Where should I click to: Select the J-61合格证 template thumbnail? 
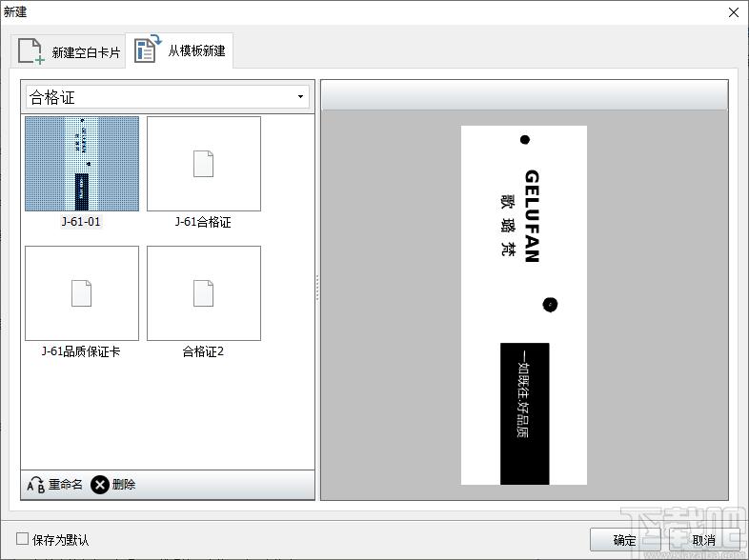tap(204, 164)
